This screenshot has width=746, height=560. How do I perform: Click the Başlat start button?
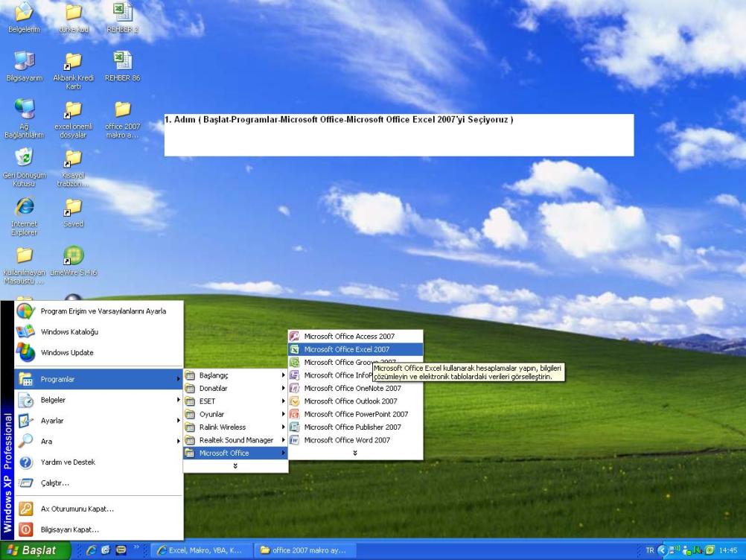point(35,550)
